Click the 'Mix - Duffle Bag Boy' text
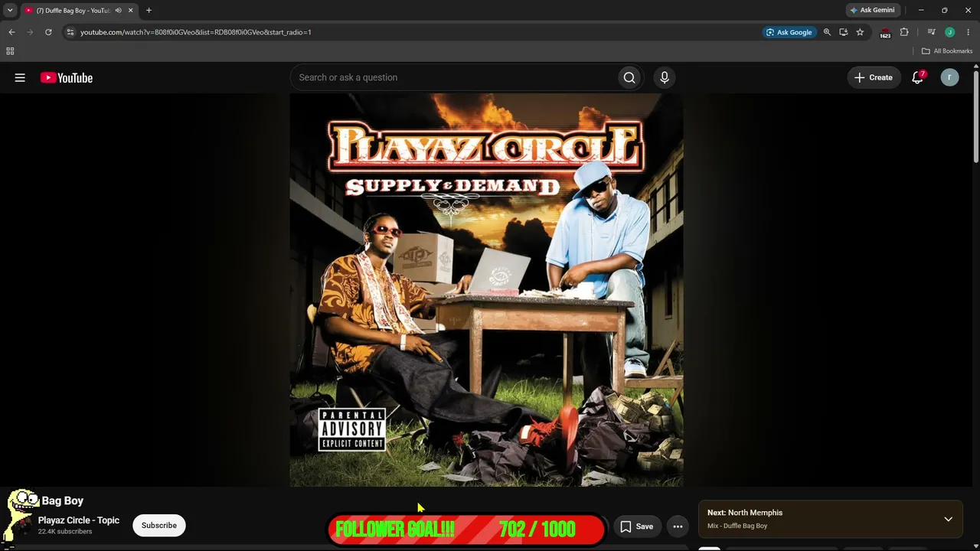The image size is (980, 551). (737, 526)
